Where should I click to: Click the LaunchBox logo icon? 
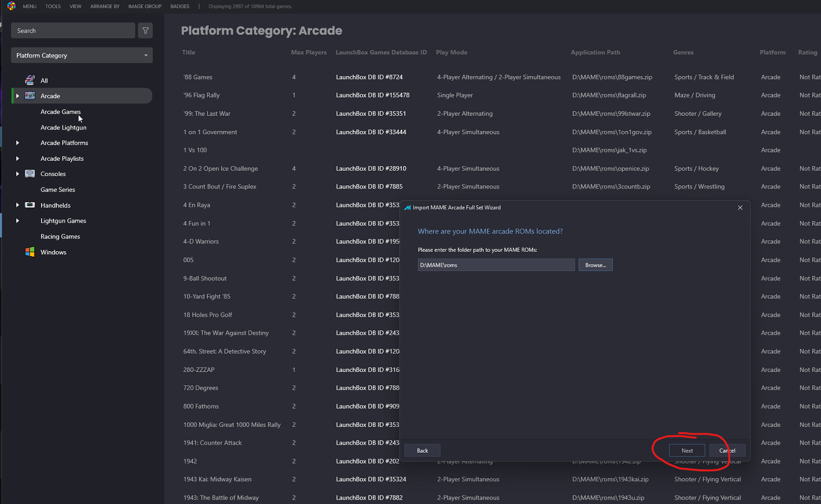(x=11, y=6)
